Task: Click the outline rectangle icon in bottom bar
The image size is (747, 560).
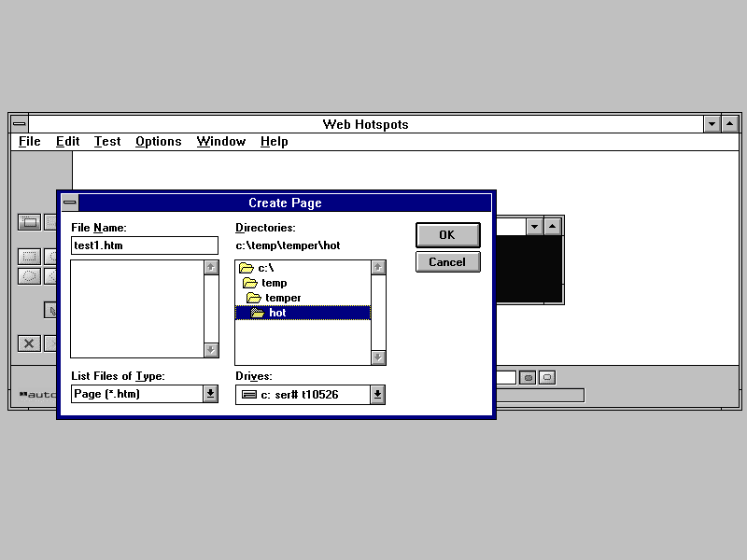Action: 547,378
